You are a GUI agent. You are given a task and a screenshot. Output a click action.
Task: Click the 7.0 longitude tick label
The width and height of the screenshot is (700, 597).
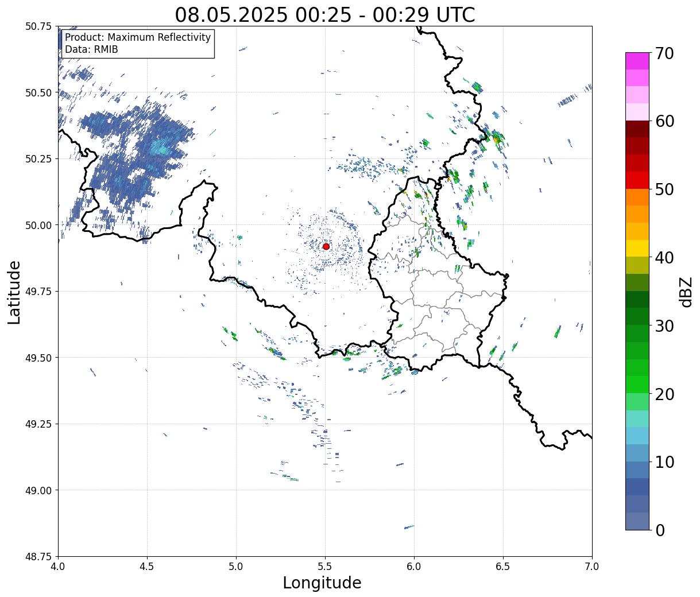(592, 567)
